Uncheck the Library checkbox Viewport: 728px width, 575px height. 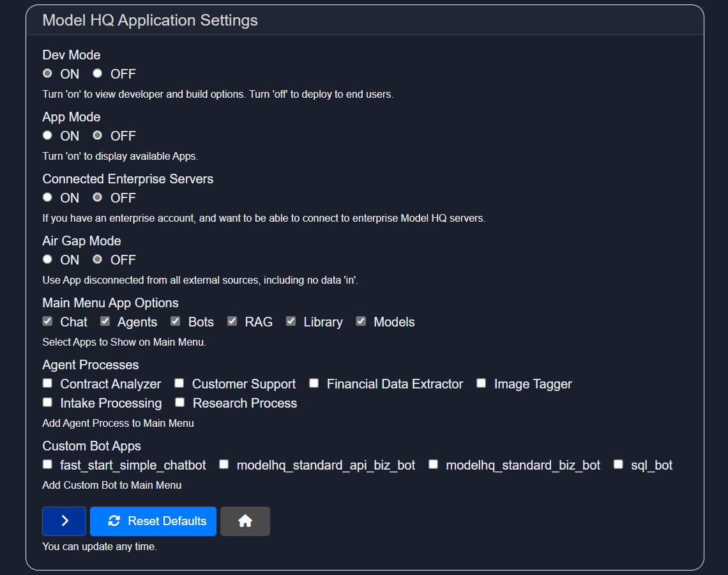(x=291, y=321)
